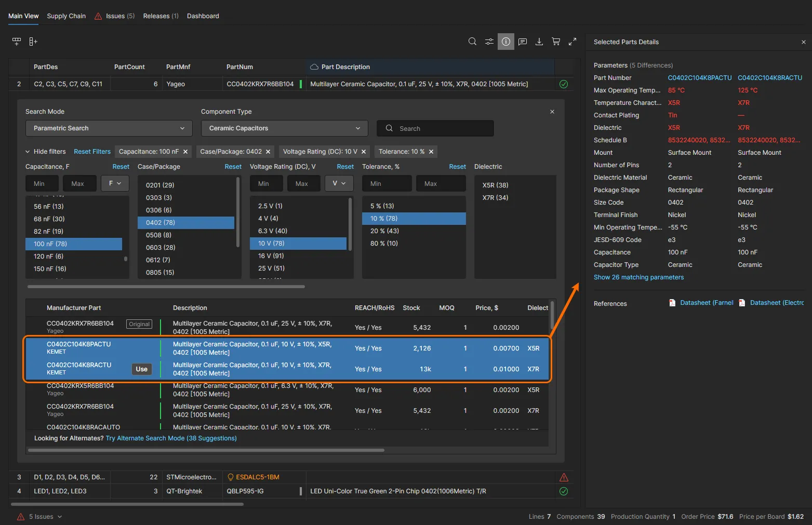
Task: Expand view with the fullscreen arrows icon
Action: point(573,42)
